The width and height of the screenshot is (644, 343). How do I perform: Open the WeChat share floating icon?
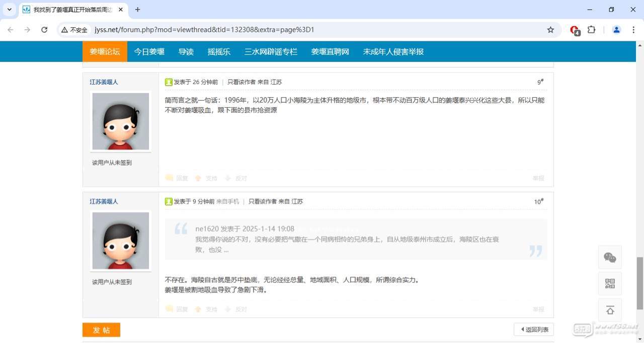610,257
